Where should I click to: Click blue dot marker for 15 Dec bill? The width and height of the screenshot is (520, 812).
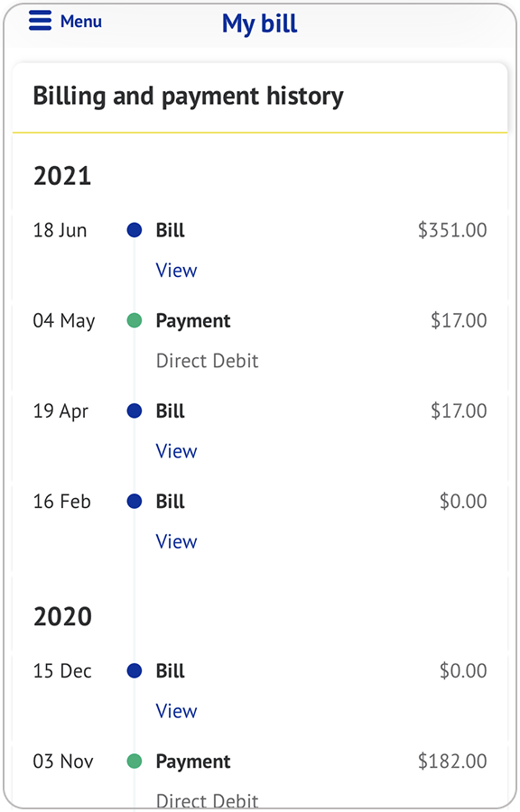click(x=135, y=671)
